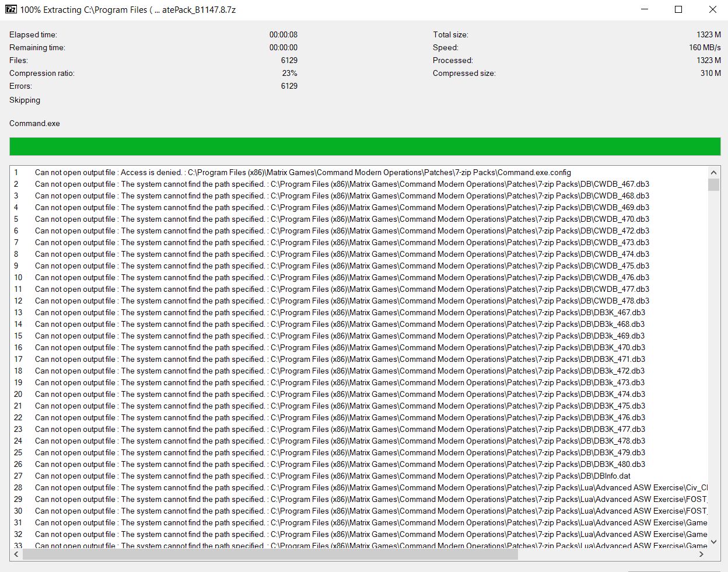Select error row for DB3K_474.db3
Image resolution: width=728 pixels, height=572 pixels.
tap(359, 394)
